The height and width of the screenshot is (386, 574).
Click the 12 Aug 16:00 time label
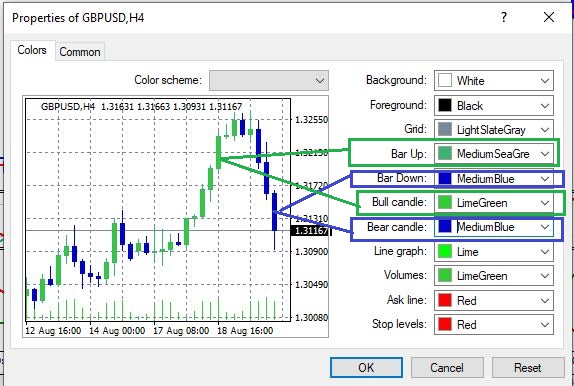point(53,331)
